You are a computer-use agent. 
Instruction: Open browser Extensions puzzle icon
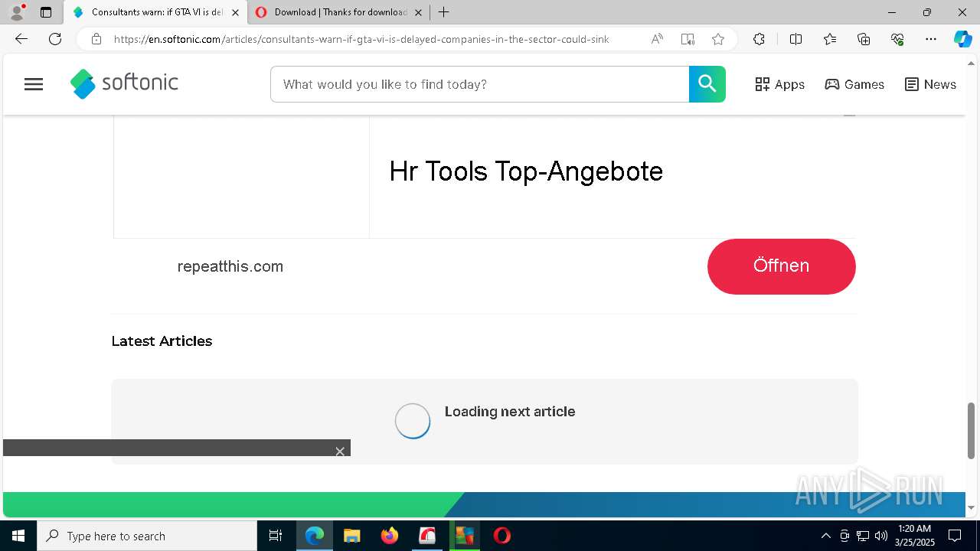click(759, 39)
